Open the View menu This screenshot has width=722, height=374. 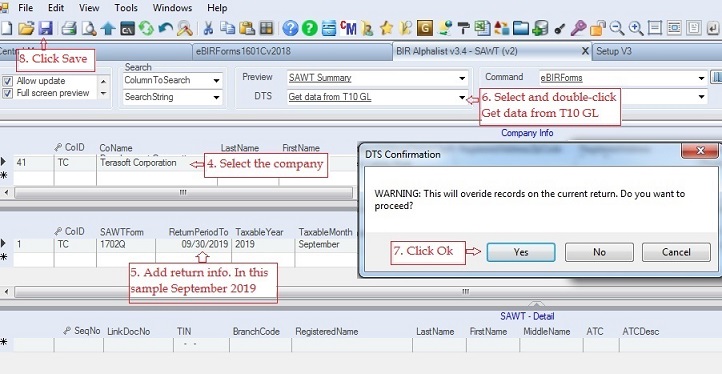tap(89, 8)
